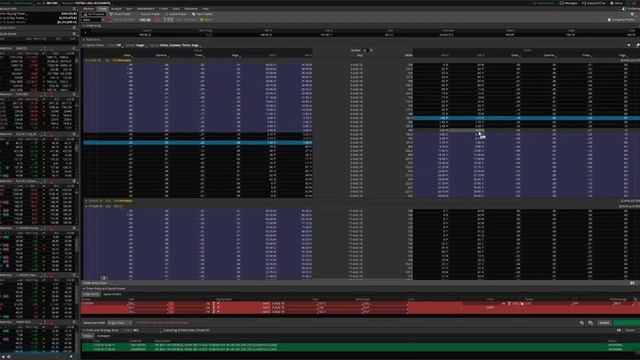Viewport: 640px width, 360px height.
Task: Open the Strikes count dropdown
Action: coord(367,50)
